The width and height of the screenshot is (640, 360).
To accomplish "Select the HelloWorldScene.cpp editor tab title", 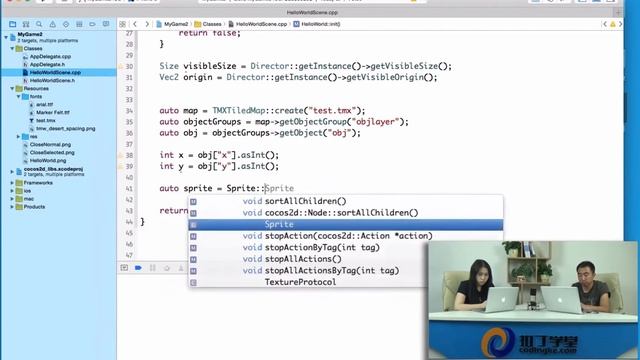I will (312, 13).
